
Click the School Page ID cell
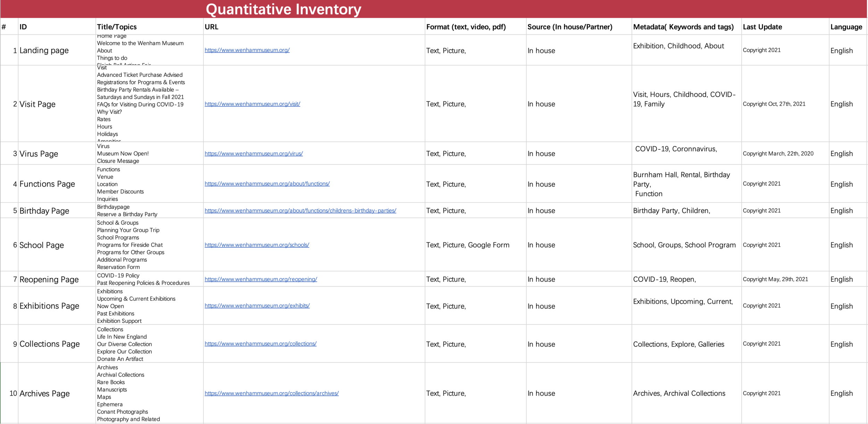pyautogui.click(x=42, y=245)
